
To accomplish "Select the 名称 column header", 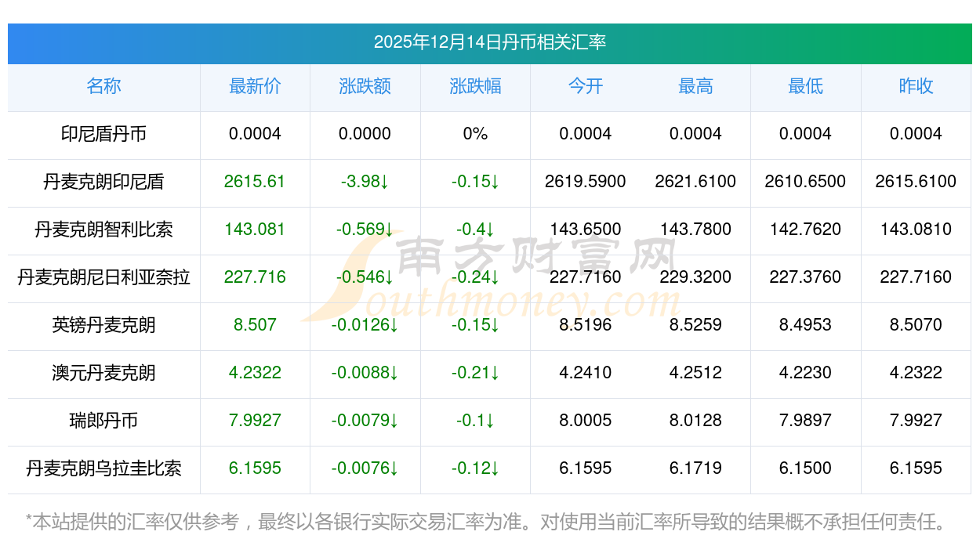I will pos(103,86).
